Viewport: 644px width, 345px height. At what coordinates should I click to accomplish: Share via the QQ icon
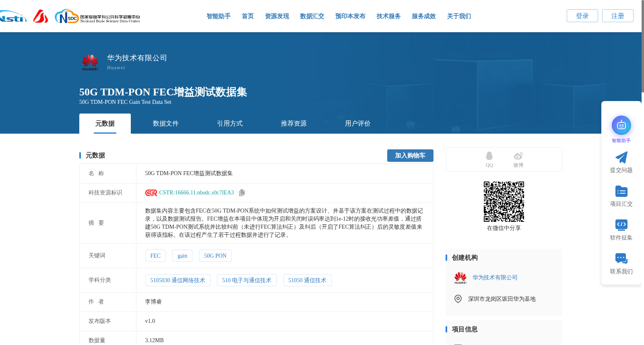489,156
